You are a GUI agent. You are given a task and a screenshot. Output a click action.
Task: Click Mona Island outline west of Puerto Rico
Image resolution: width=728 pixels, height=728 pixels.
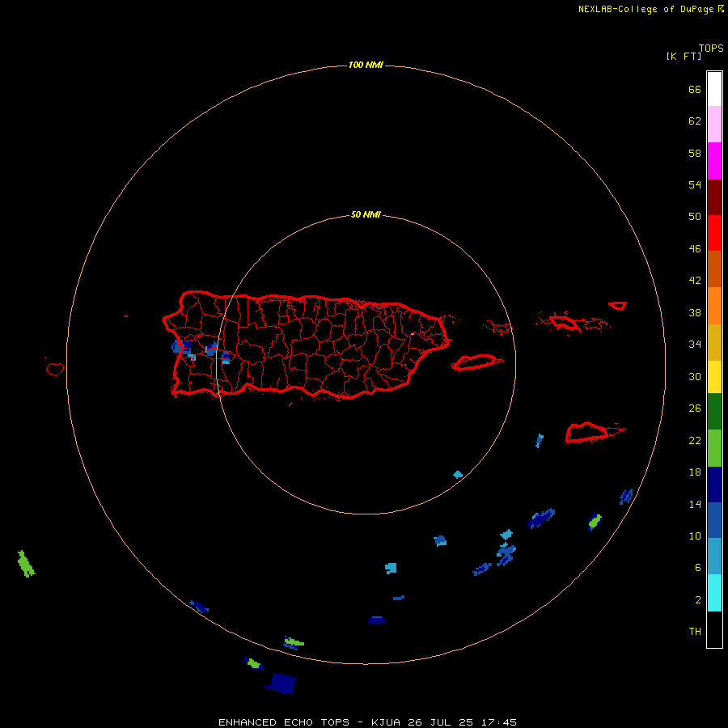coord(55,370)
